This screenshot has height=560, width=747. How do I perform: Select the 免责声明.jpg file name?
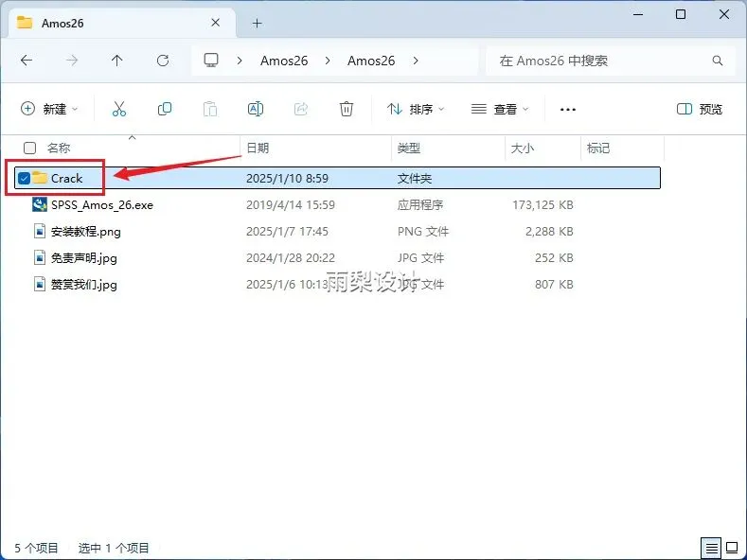[x=84, y=258]
